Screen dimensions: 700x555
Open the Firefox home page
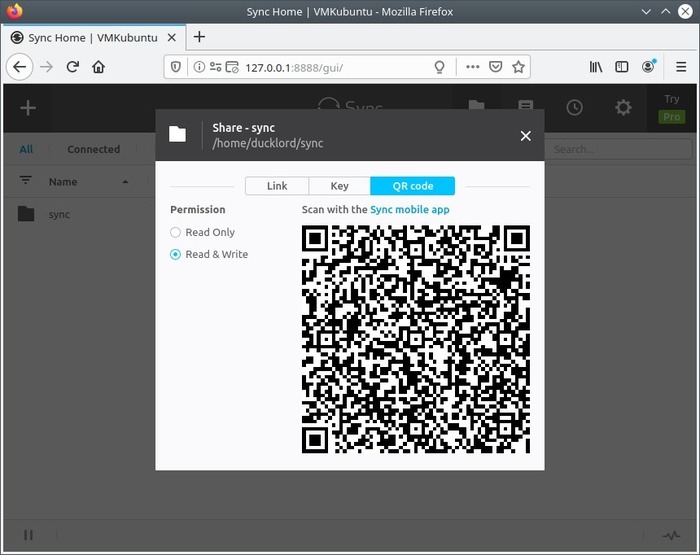click(x=99, y=67)
